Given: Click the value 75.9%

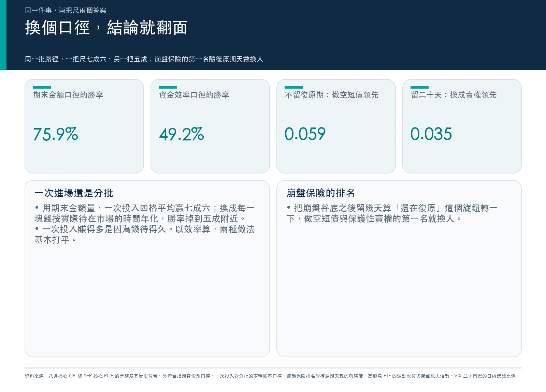Looking at the screenshot, I should (56, 134).
